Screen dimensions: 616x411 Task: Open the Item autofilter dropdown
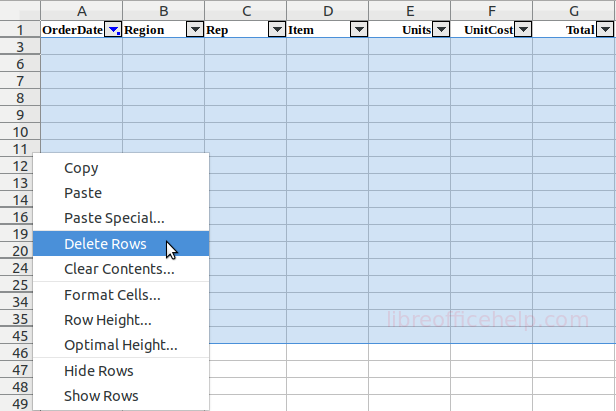[359, 29]
